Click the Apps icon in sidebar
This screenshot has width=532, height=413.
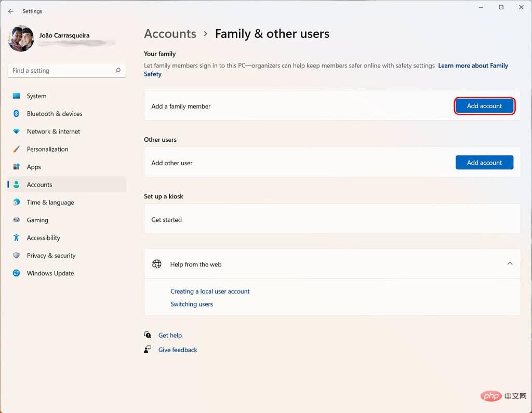(x=17, y=167)
